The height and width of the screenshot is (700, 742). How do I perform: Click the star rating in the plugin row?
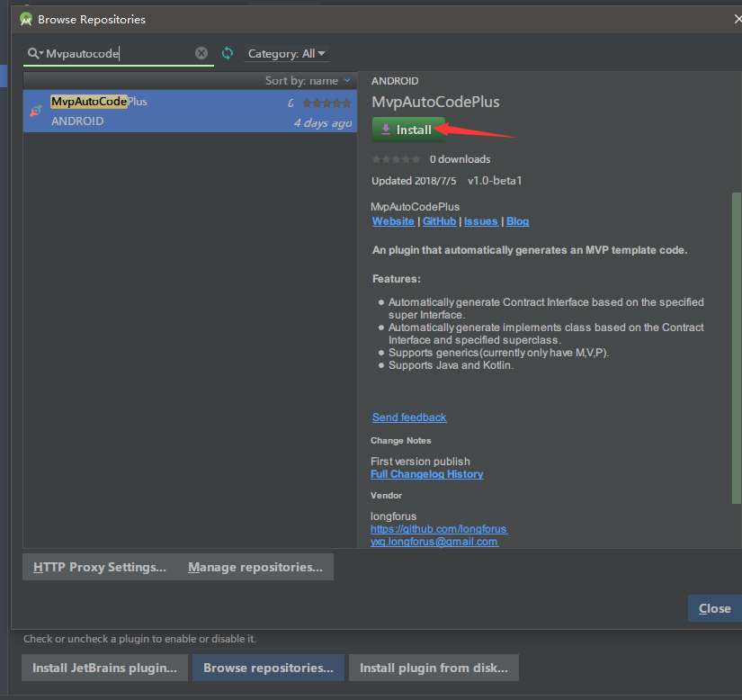click(x=326, y=103)
